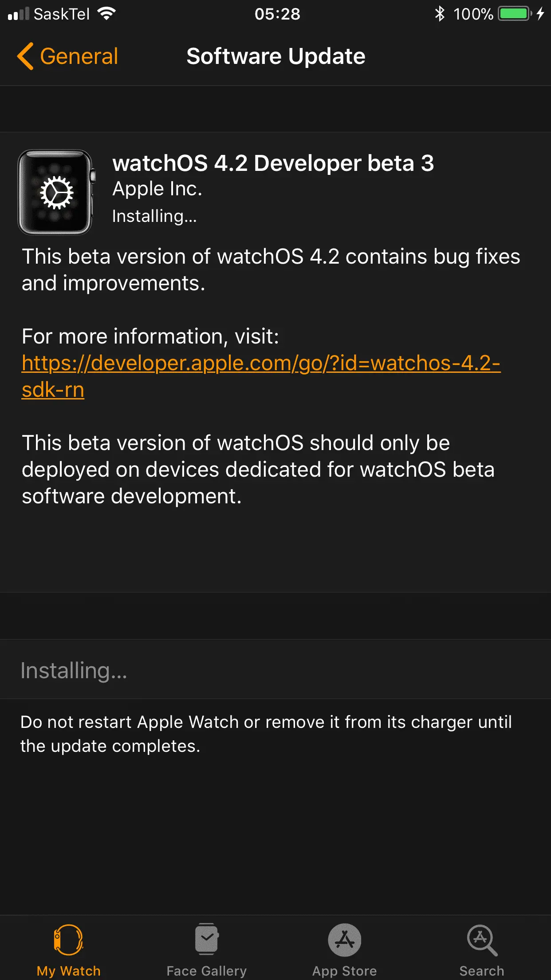Tap the My Watch tab icon
Viewport: 551px width, 980px height.
pyautogui.click(x=68, y=939)
